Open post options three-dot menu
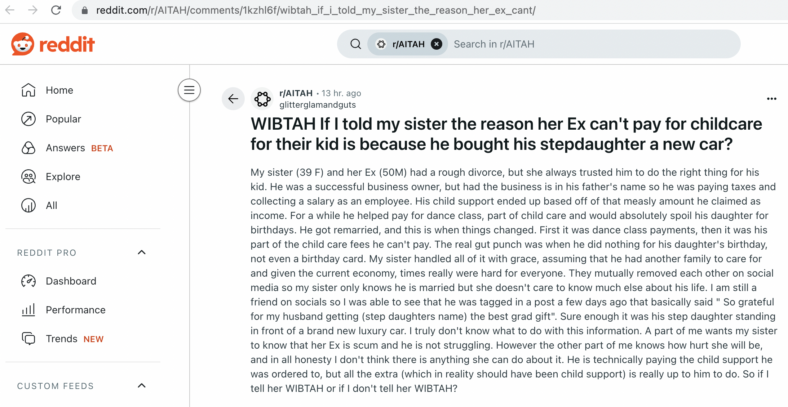The height and width of the screenshot is (407, 788). [771, 98]
